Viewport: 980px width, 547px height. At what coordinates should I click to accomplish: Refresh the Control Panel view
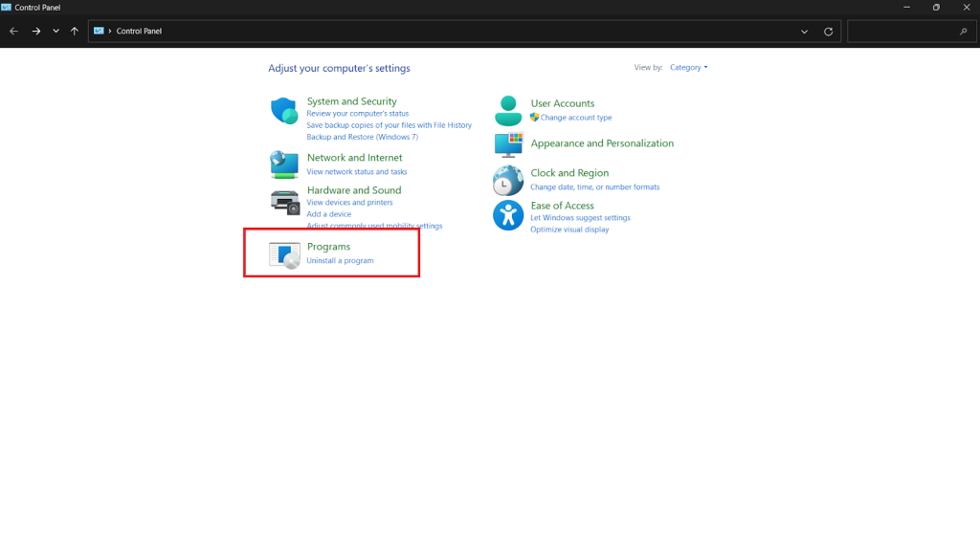click(828, 32)
